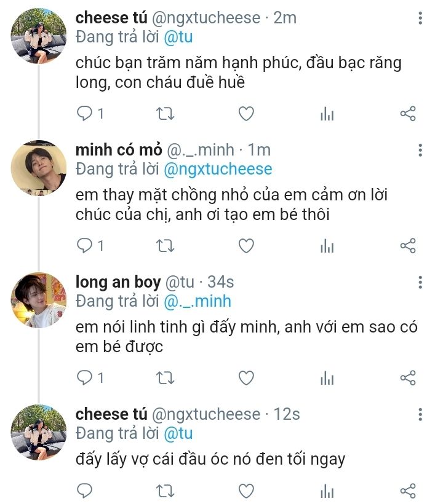Open the minh có mỏ display name
This screenshot has width=443, height=504.
click(x=119, y=150)
